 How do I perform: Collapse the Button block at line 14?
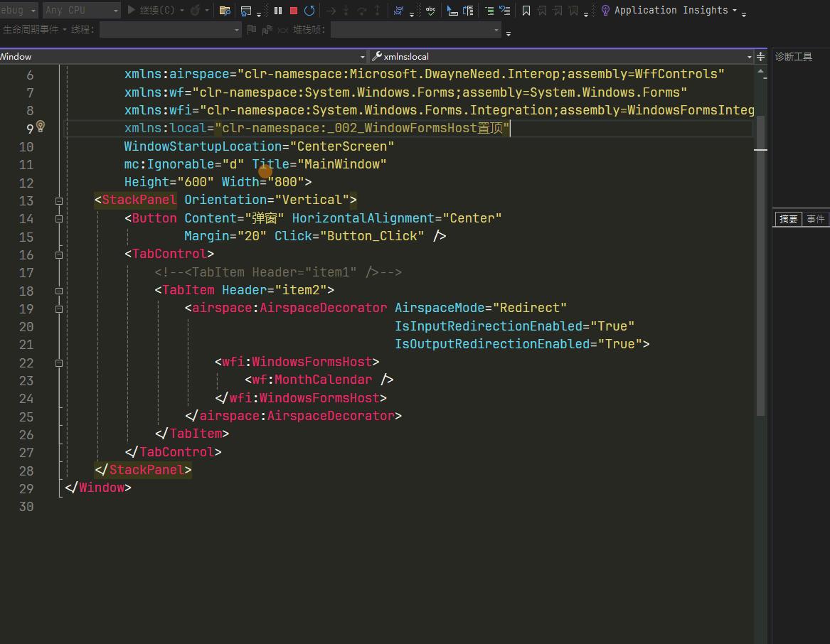click(59, 219)
